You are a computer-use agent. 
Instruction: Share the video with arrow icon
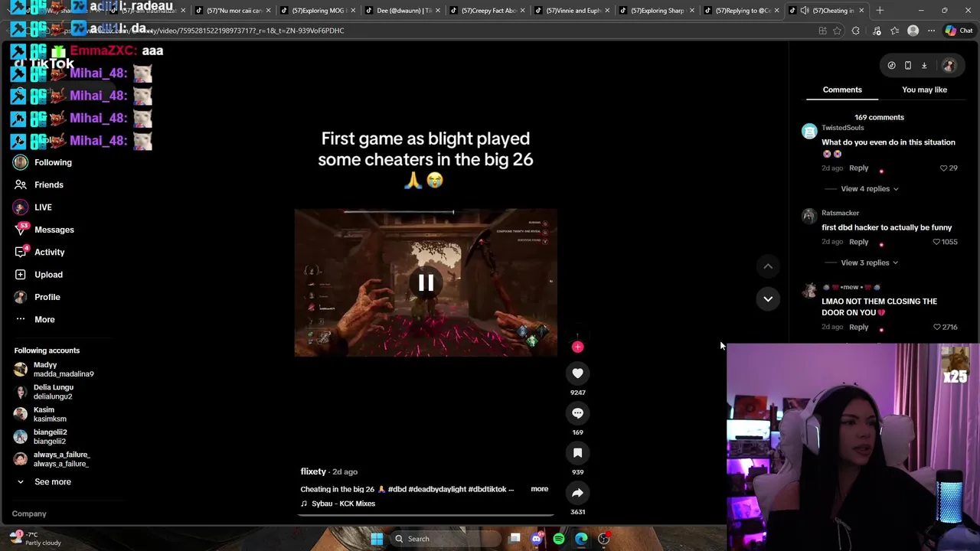(577, 493)
